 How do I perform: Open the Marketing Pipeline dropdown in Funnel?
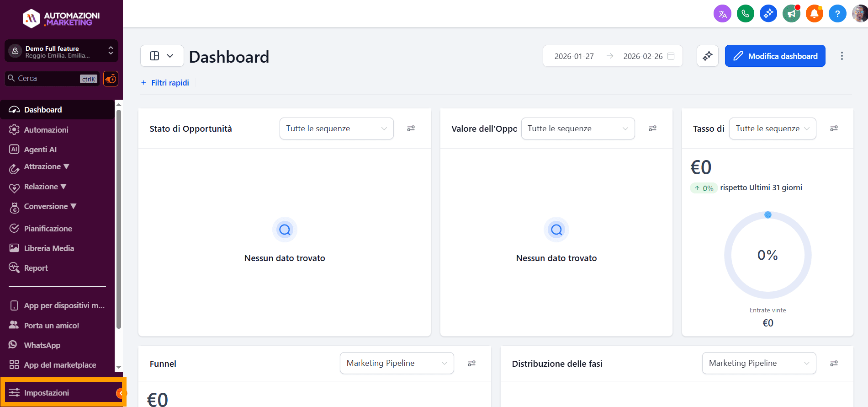tap(397, 363)
